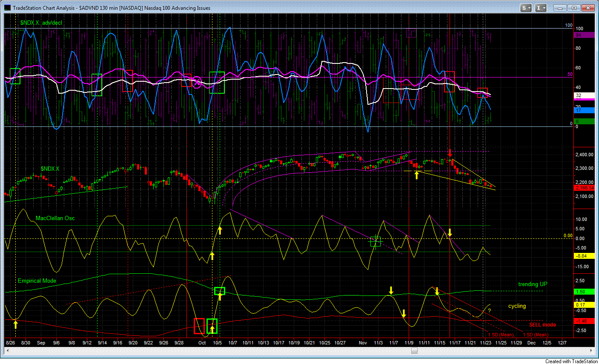Close the Chart Analysis window
599x364 pixels.
(x=588, y=8)
